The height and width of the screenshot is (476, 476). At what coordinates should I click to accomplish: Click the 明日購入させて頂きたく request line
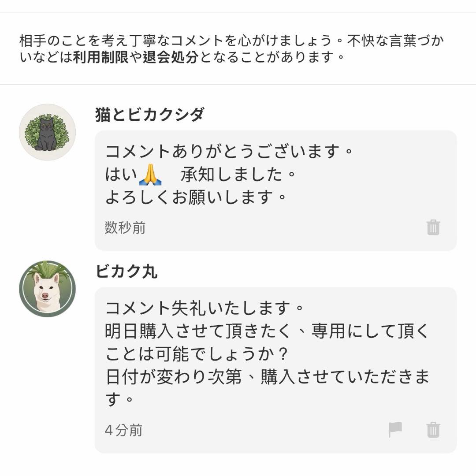267,331
